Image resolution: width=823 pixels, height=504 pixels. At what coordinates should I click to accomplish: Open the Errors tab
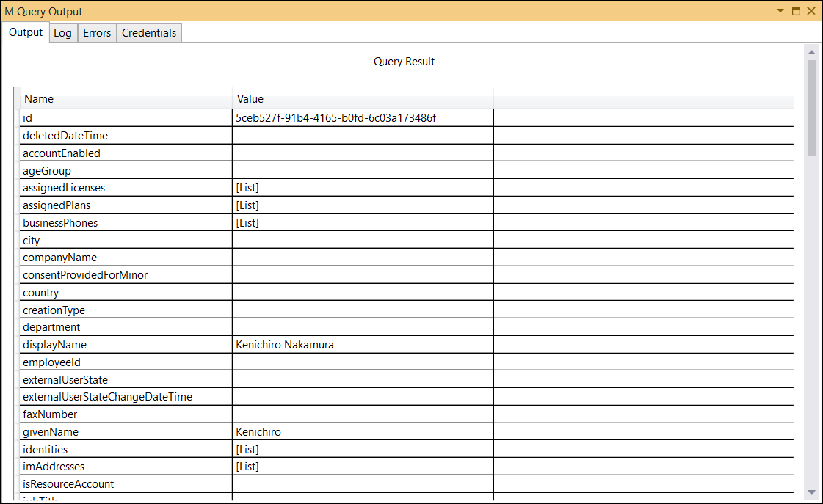pos(97,33)
